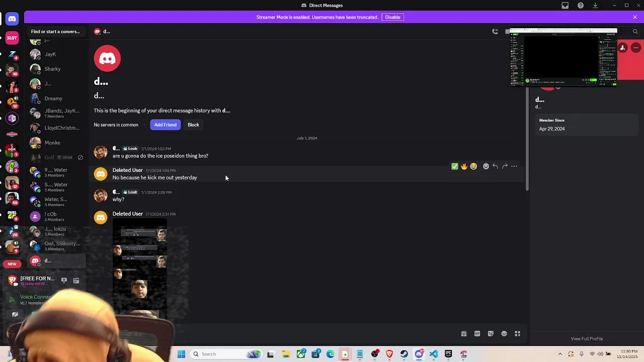644x362 pixels.
Task: Click Deleted User name on kick message
Action: [x=127, y=170]
